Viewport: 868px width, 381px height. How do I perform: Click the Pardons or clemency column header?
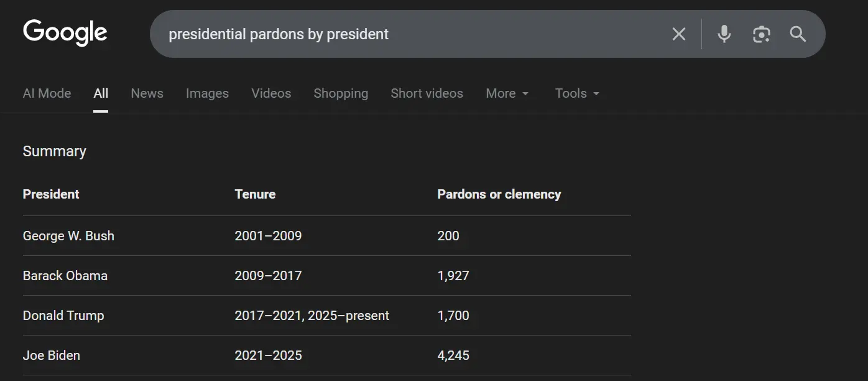pos(499,194)
